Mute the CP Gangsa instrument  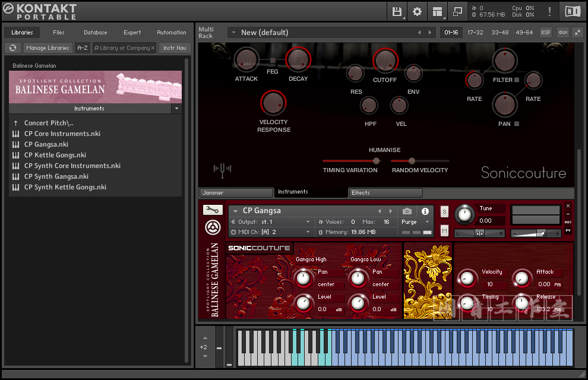tap(444, 230)
